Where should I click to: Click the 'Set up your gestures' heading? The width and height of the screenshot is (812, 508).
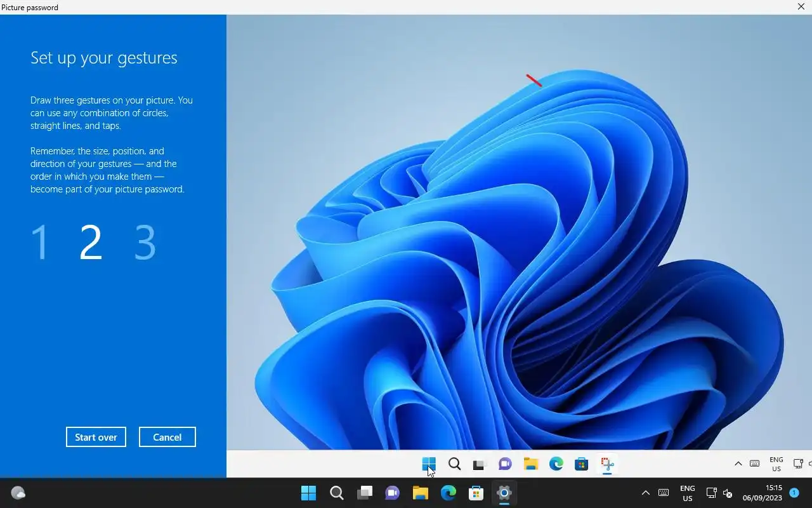click(x=104, y=58)
